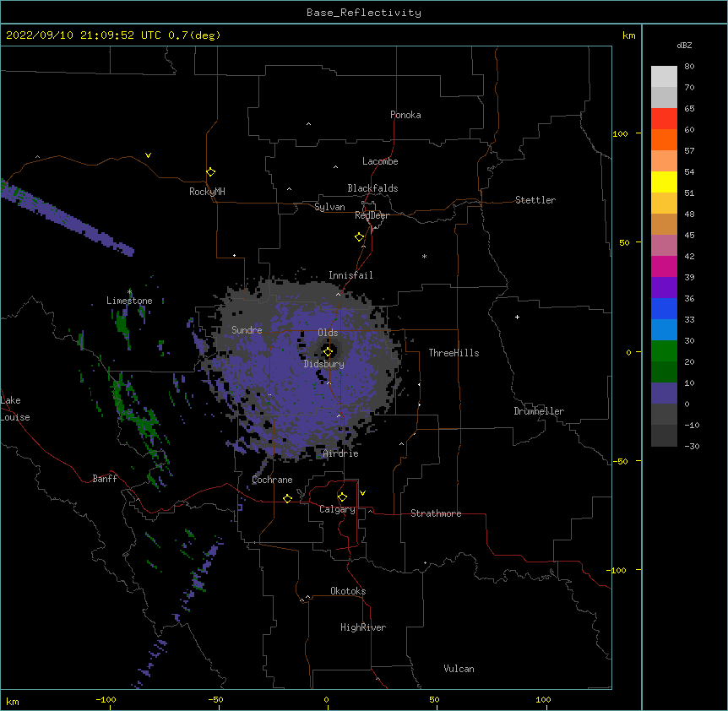
Task: Click the white plus marker north of Drumheller
Action: pyautogui.click(x=517, y=317)
